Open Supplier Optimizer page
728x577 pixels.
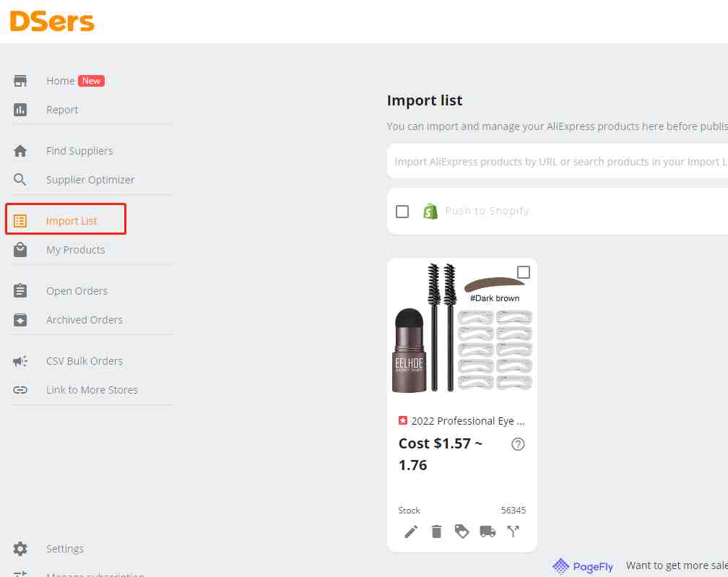pos(90,180)
